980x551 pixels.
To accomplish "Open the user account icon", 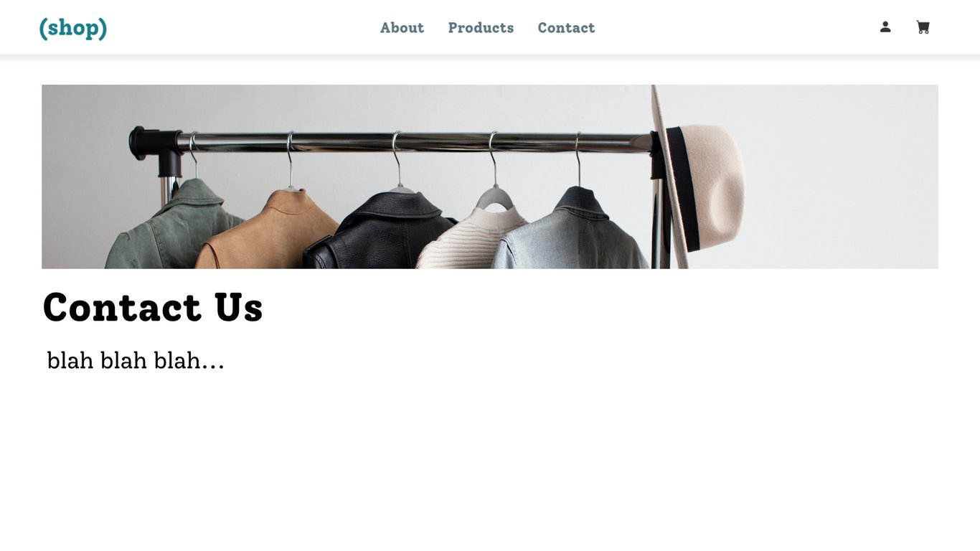I will 885,27.
